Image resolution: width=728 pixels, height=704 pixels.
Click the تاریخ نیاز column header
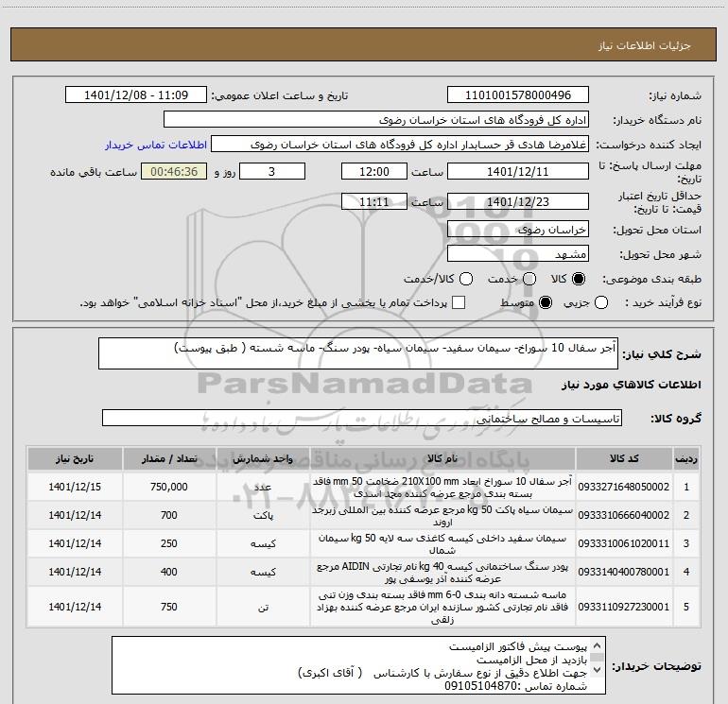(75, 458)
